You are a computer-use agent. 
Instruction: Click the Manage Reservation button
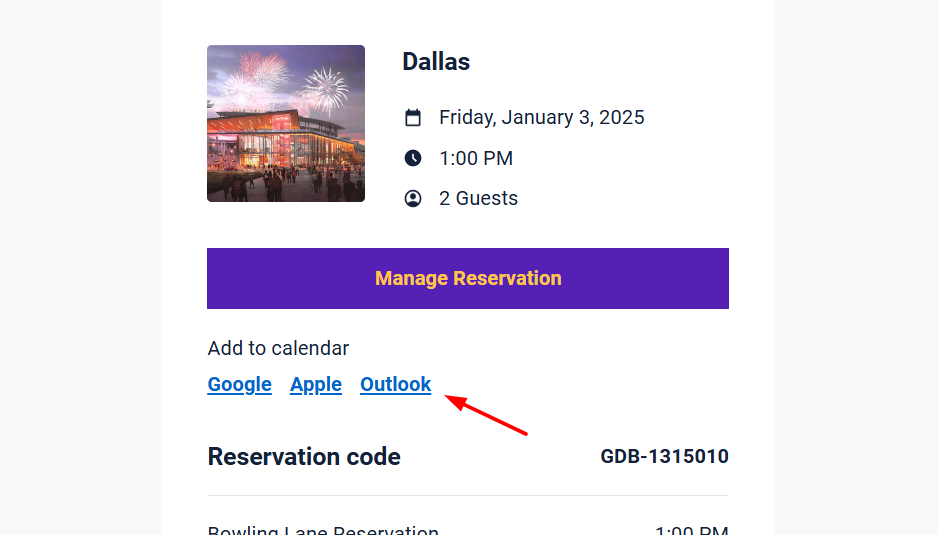point(468,279)
